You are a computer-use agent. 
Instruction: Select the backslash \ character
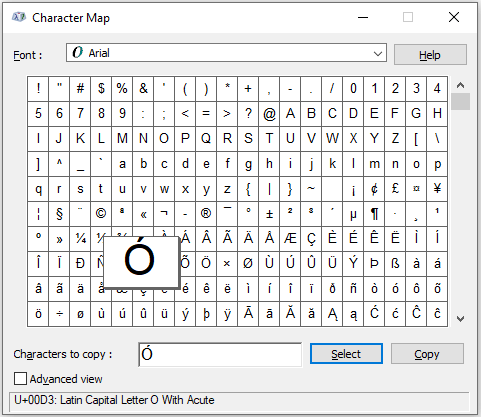pyautogui.click(x=437, y=139)
